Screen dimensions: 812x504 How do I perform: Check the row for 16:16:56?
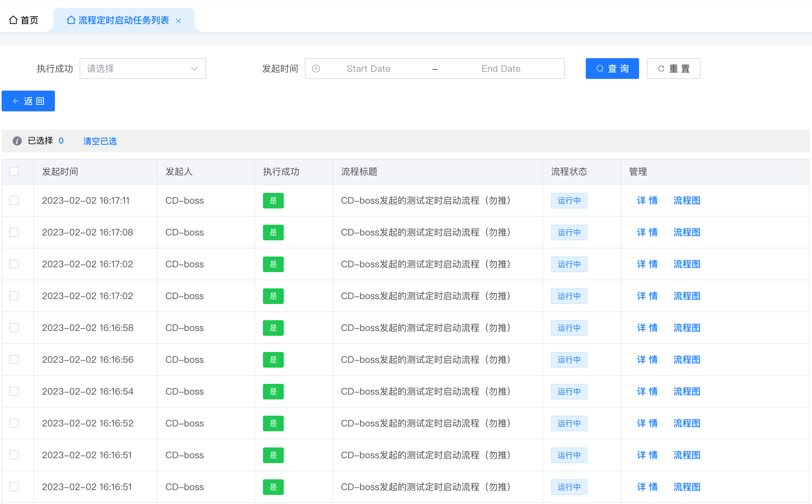[x=14, y=359]
